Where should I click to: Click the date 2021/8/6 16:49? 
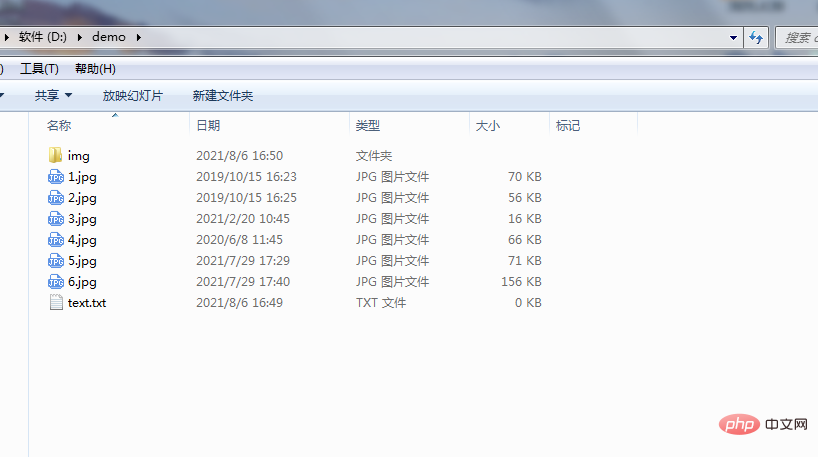[239, 303]
